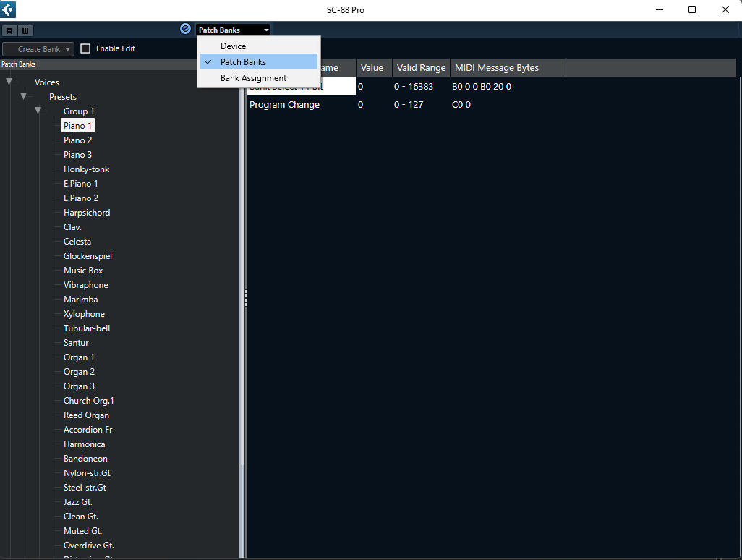
Task: Select the Bandoneon patch
Action: pyautogui.click(x=85, y=459)
